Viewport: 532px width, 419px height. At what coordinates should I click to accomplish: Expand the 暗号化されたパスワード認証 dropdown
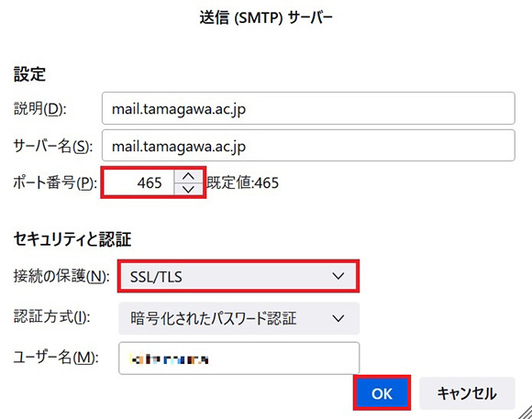click(x=238, y=318)
